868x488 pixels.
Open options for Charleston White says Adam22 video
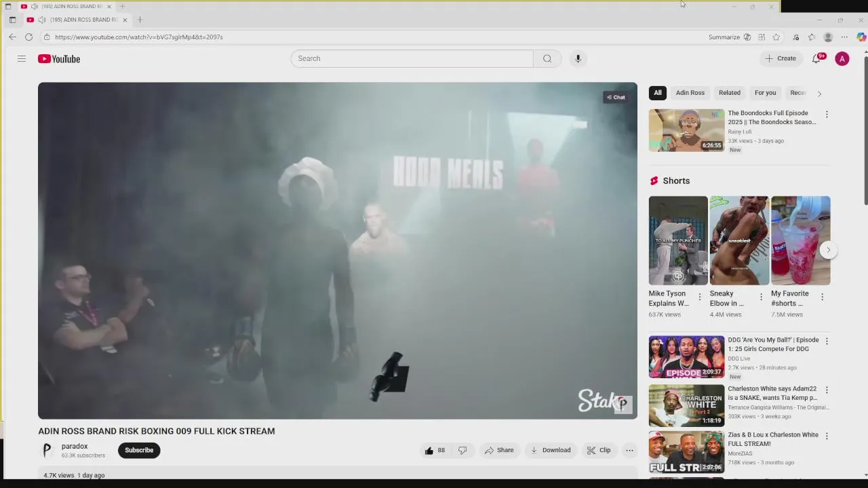[x=827, y=390]
